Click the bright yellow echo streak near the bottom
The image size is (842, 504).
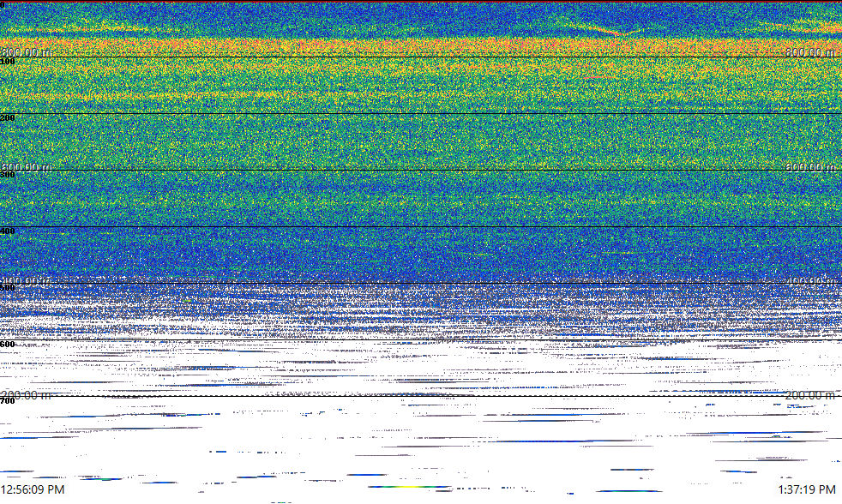pyautogui.click(x=409, y=487)
